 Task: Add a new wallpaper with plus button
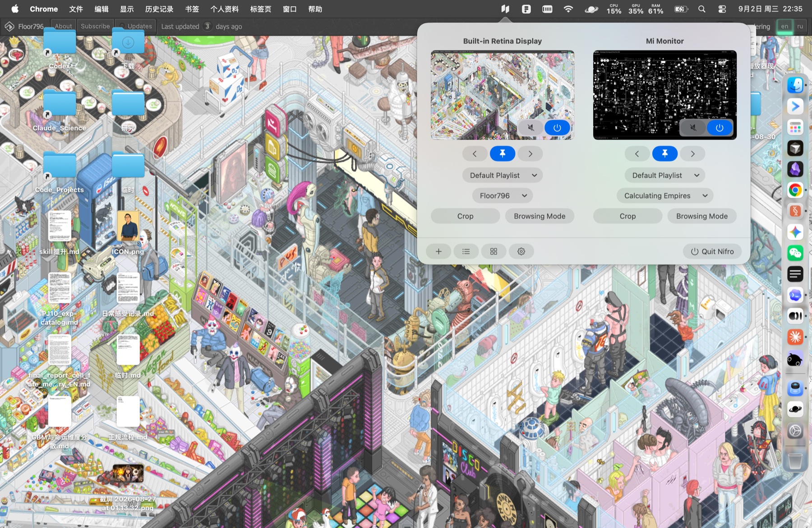(438, 251)
